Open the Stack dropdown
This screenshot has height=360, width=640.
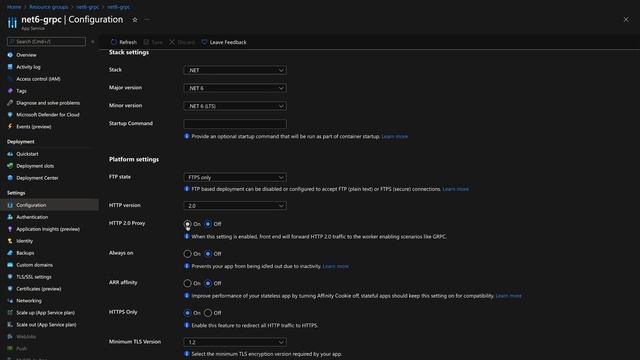235,70
